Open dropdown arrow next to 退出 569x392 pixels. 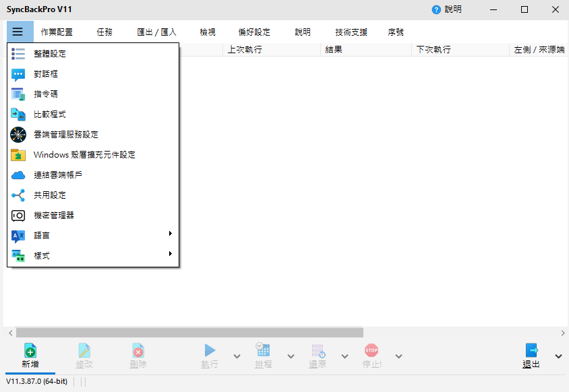558,356
